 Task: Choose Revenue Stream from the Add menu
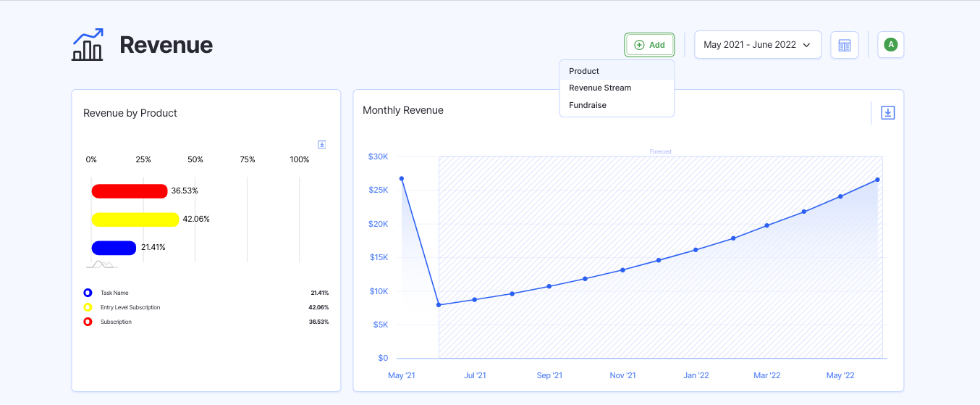click(600, 88)
